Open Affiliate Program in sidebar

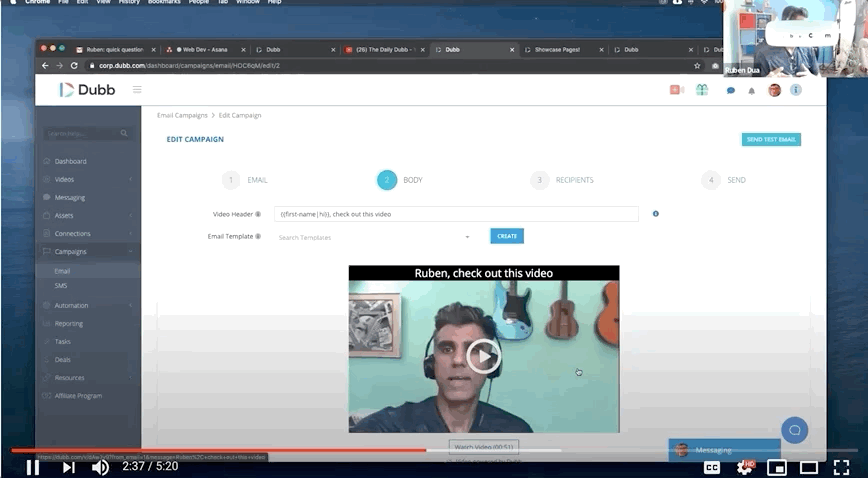pos(78,396)
